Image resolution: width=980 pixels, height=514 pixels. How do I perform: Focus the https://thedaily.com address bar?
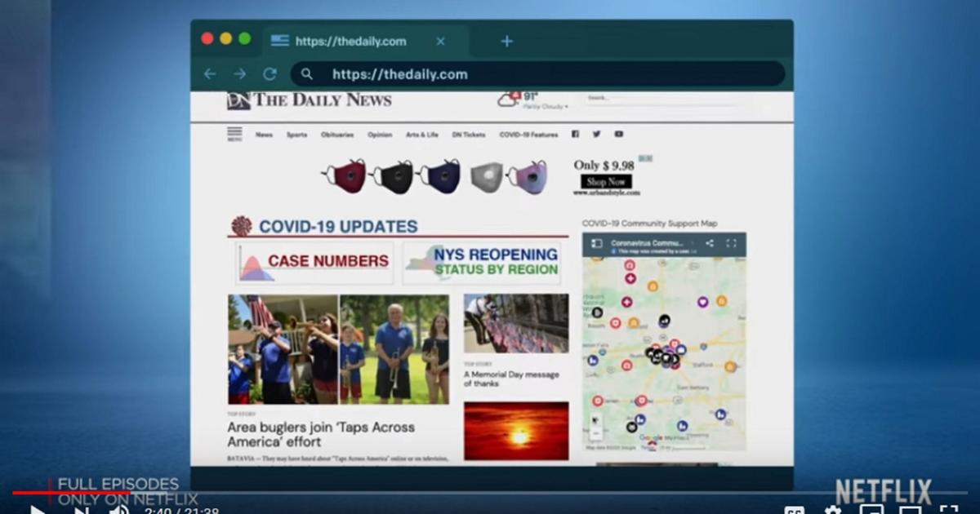[x=537, y=74]
